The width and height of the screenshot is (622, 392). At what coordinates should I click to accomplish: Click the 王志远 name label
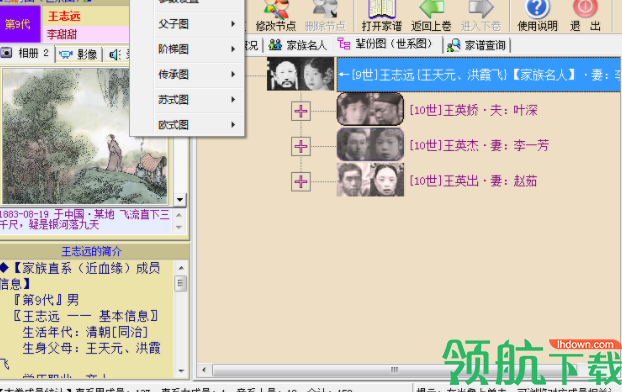coord(64,16)
